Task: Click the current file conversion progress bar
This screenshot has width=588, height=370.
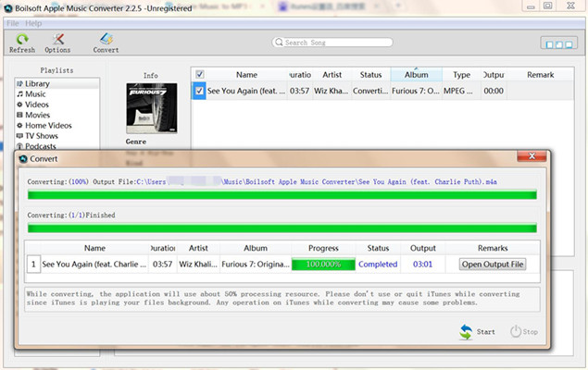Action: pos(282,195)
